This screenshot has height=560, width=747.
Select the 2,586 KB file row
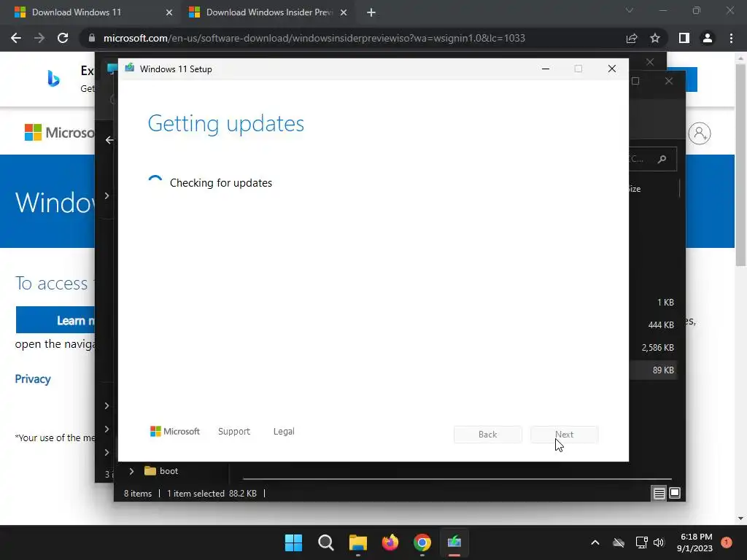653,348
